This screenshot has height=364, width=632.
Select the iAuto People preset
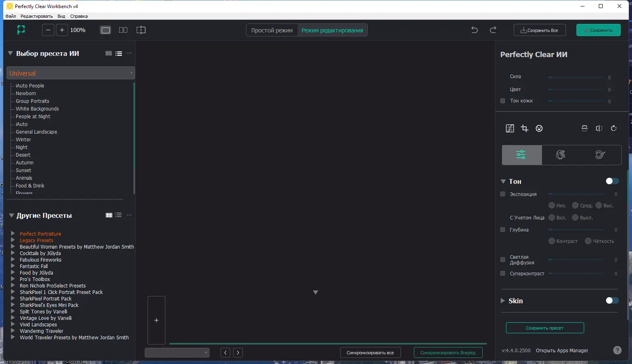tap(30, 86)
